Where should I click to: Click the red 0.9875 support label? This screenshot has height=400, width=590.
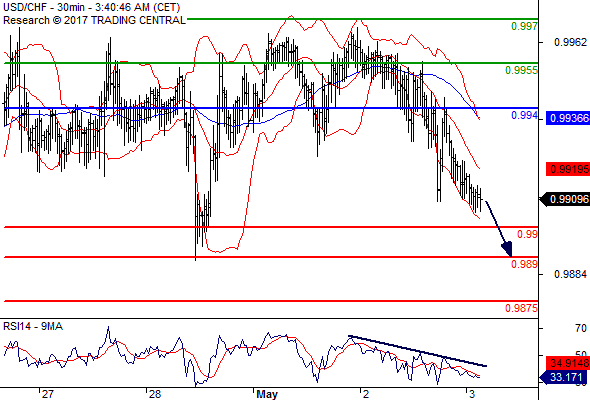(x=522, y=308)
